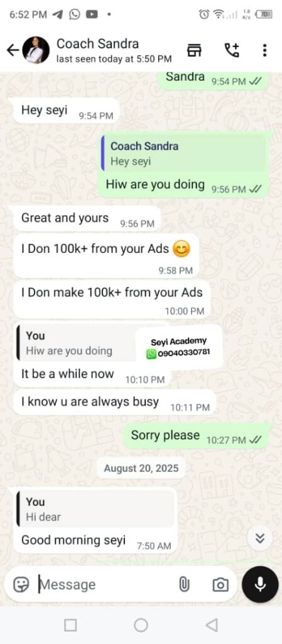Open the emoji sticker picker
This screenshot has width=282, height=644.
(x=21, y=584)
